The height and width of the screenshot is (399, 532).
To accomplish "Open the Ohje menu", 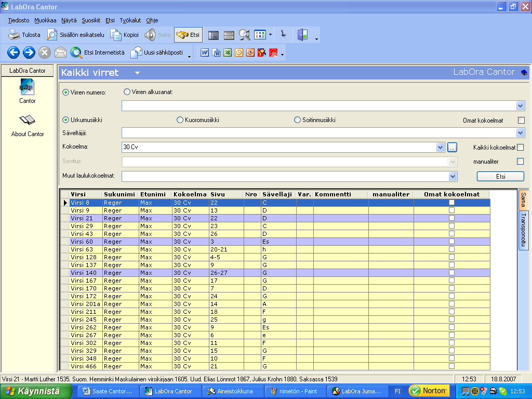I will (x=152, y=20).
